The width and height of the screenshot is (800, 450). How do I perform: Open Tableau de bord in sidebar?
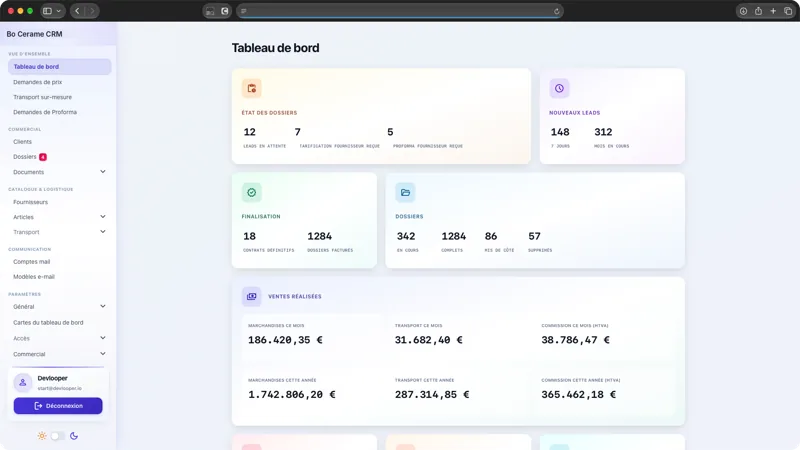click(x=60, y=67)
